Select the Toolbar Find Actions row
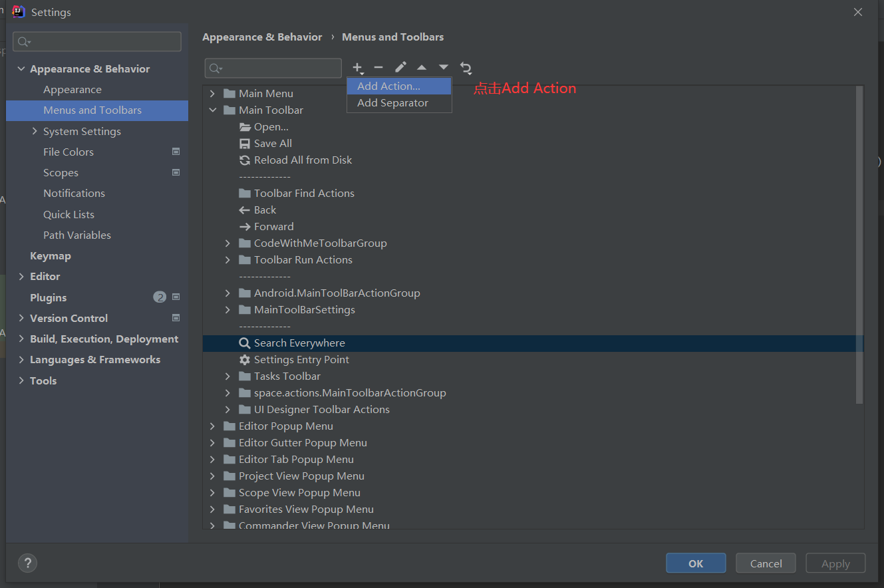This screenshot has height=588, width=884. 533,194
